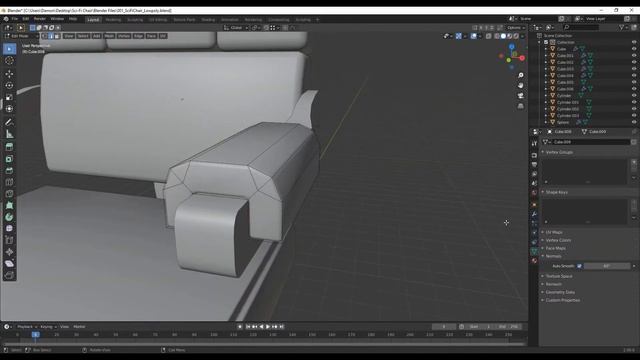Screen dimensions: 640x360
Task: Choose the Move tool
Action: (9, 74)
